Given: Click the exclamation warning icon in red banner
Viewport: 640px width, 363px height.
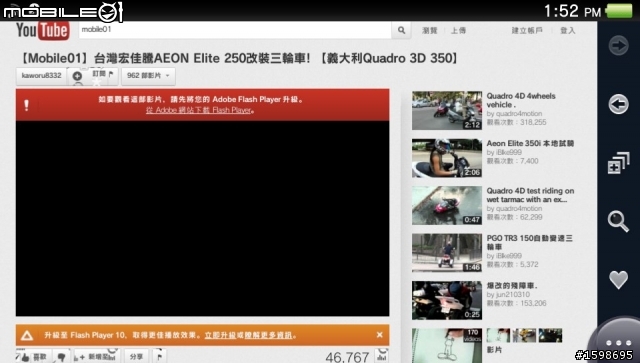Looking at the screenshot, I should click(27, 105).
